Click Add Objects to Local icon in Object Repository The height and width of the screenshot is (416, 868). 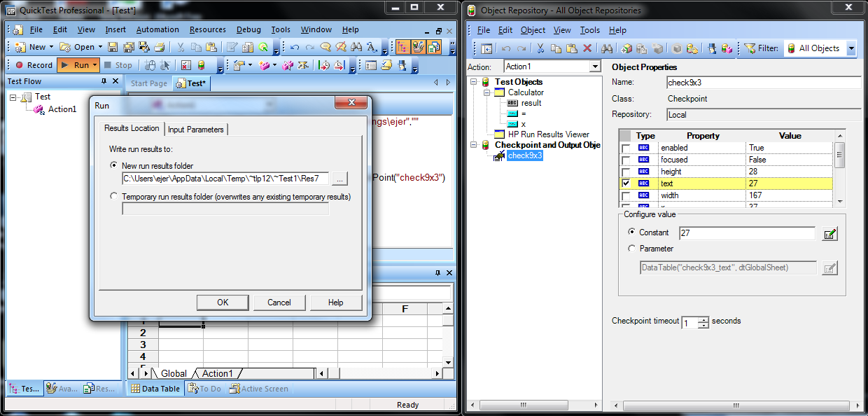point(626,48)
